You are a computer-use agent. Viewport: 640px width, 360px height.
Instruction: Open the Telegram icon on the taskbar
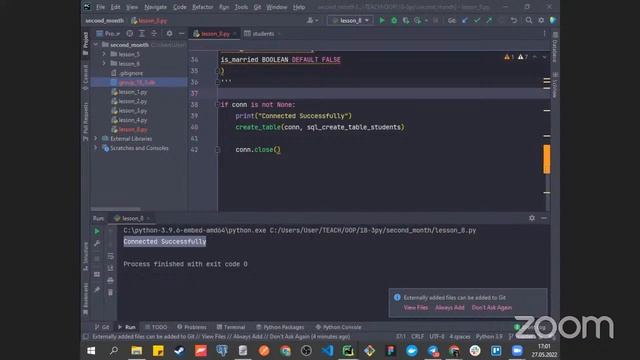point(433,351)
